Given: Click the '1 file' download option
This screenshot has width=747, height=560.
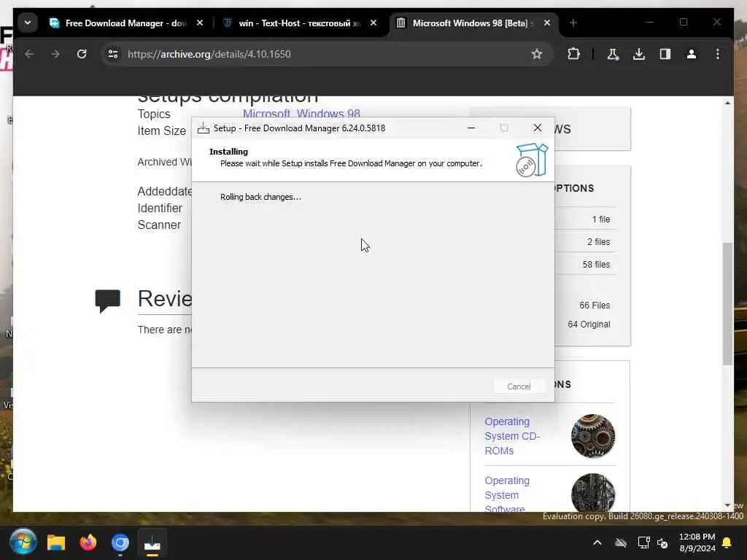Looking at the screenshot, I should click(601, 219).
